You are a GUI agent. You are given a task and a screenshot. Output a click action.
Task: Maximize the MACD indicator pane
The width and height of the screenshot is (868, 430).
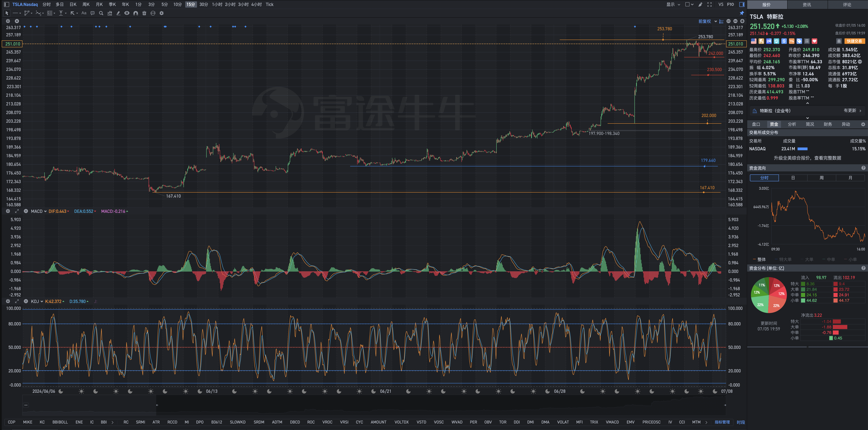[x=17, y=211]
